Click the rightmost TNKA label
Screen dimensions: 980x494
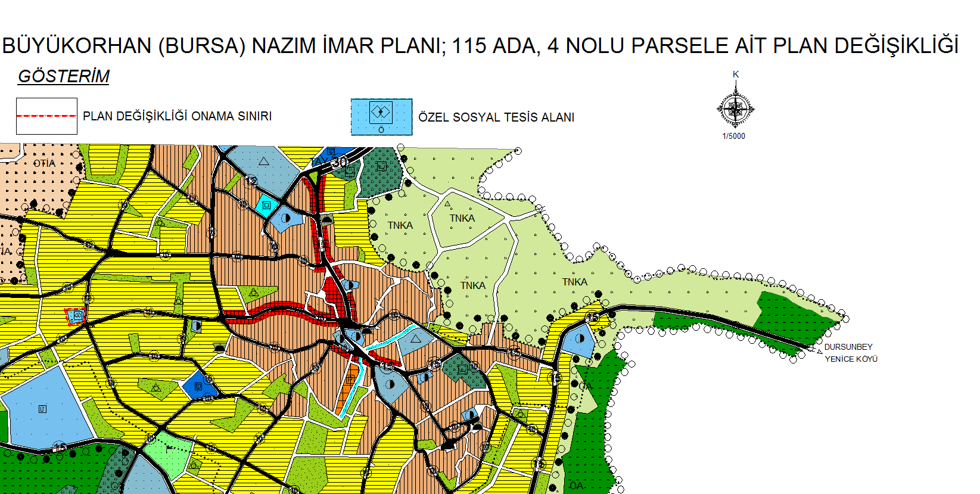pos(574,282)
